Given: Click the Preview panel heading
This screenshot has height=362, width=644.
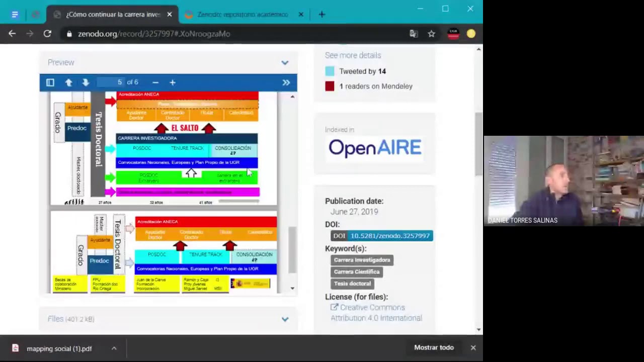Looking at the screenshot, I should tap(61, 62).
